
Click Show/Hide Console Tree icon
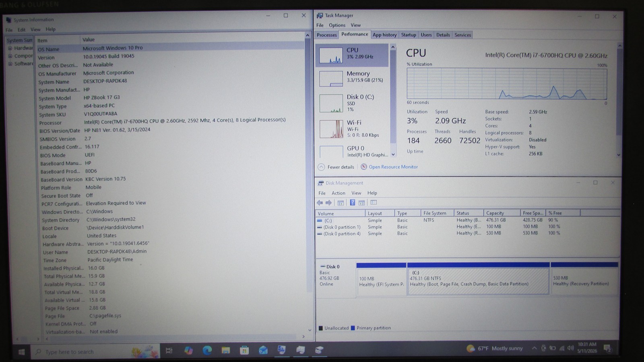(341, 203)
